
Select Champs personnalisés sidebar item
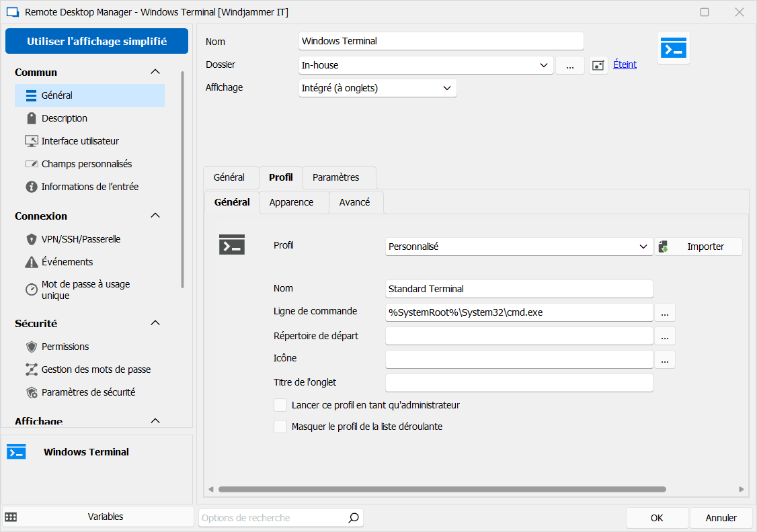point(86,164)
